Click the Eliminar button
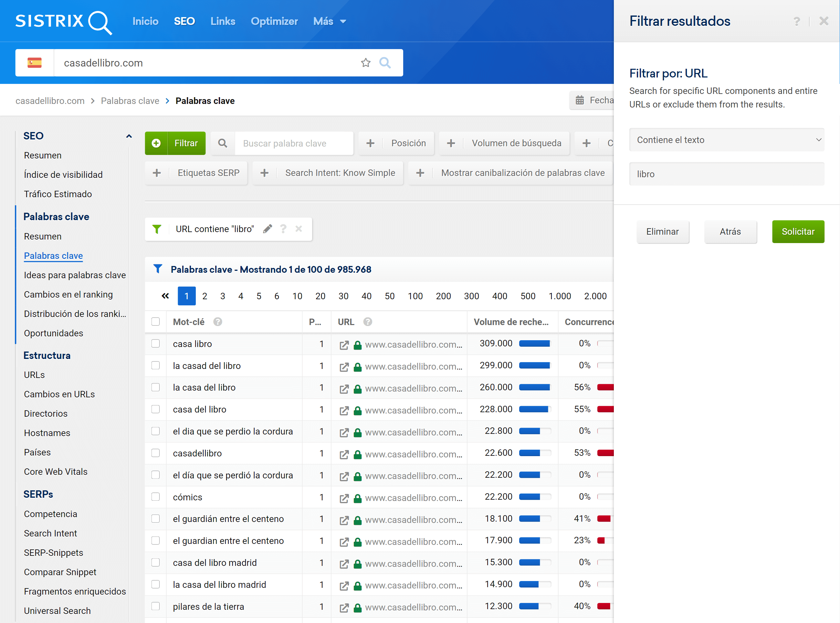840x623 pixels. tap(662, 231)
